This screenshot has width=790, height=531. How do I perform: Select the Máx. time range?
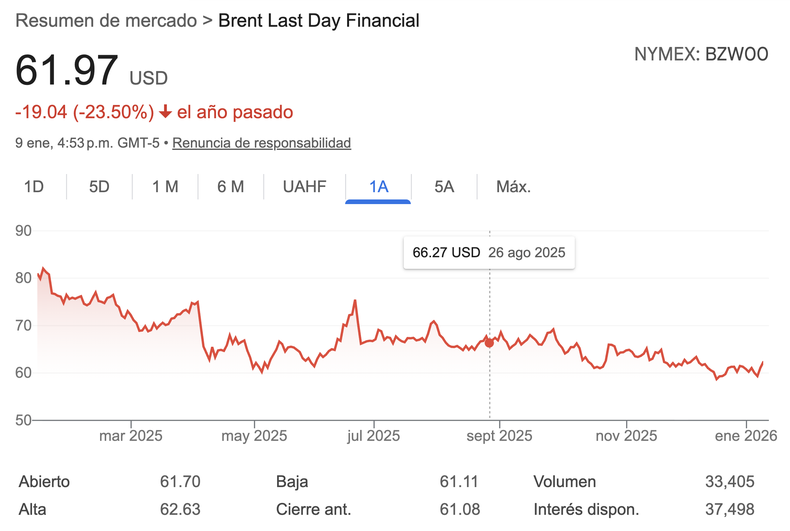click(x=514, y=186)
